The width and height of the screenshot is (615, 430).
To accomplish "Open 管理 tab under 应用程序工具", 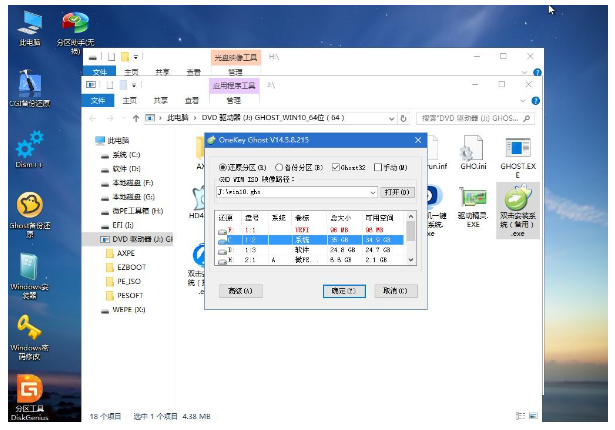I will tap(234, 101).
